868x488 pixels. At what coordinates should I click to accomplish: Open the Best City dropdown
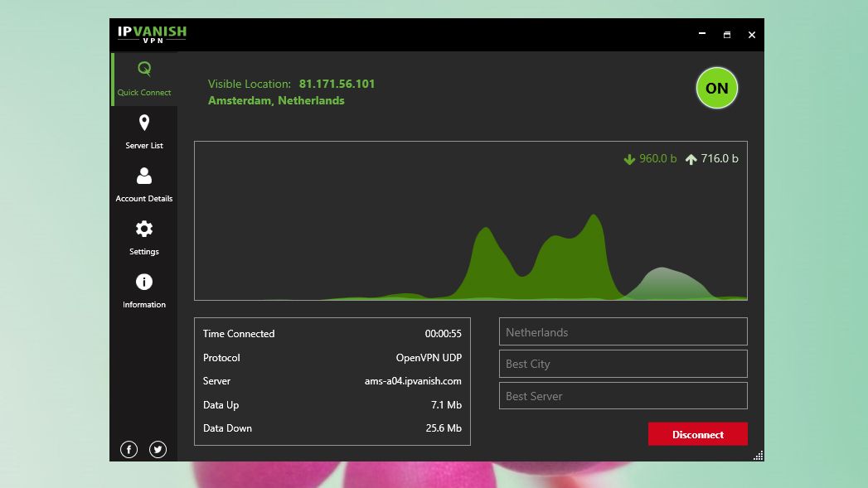[x=623, y=364]
